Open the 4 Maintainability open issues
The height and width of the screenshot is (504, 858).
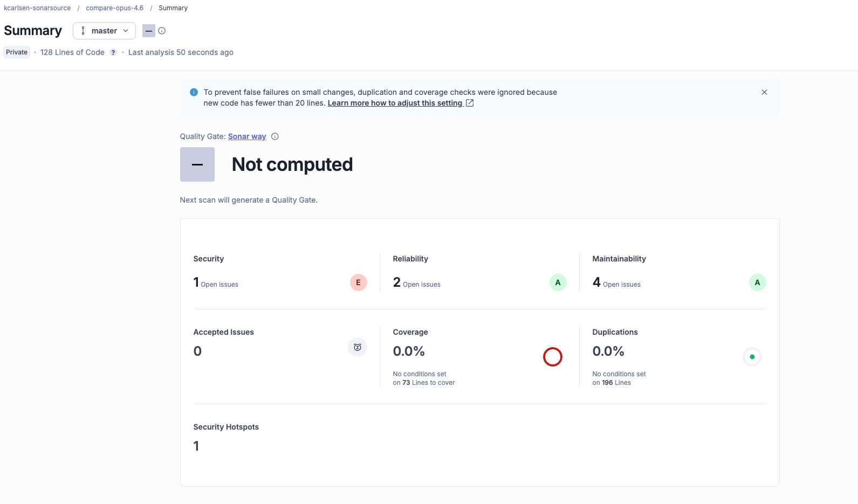(x=596, y=282)
